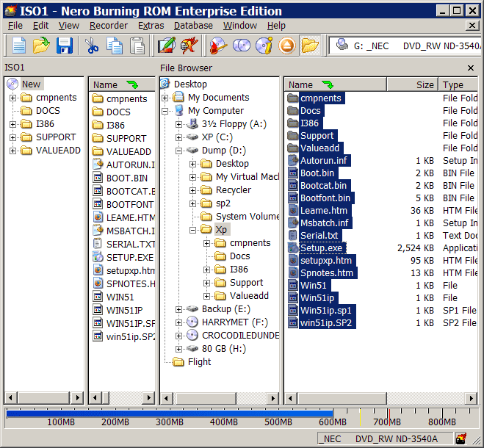Select the Desktop root in File Browser
Image resolution: width=484 pixels, height=448 pixels.
point(190,84)
